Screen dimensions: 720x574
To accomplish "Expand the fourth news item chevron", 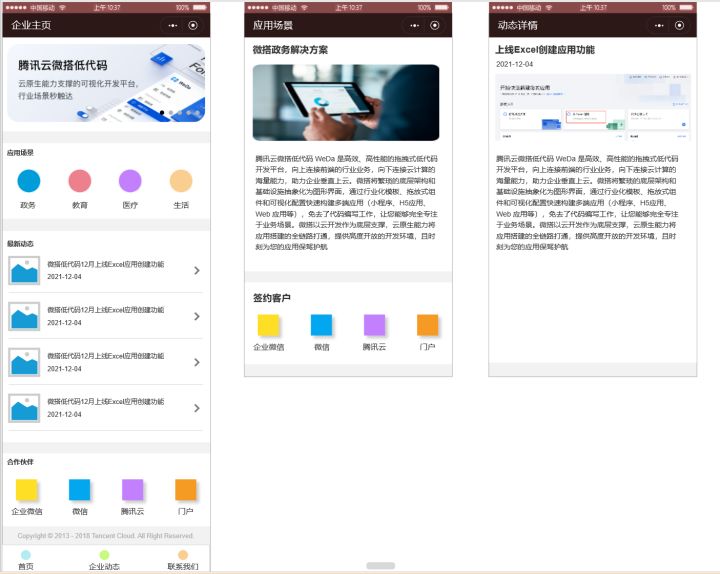I will pos(197,408).
